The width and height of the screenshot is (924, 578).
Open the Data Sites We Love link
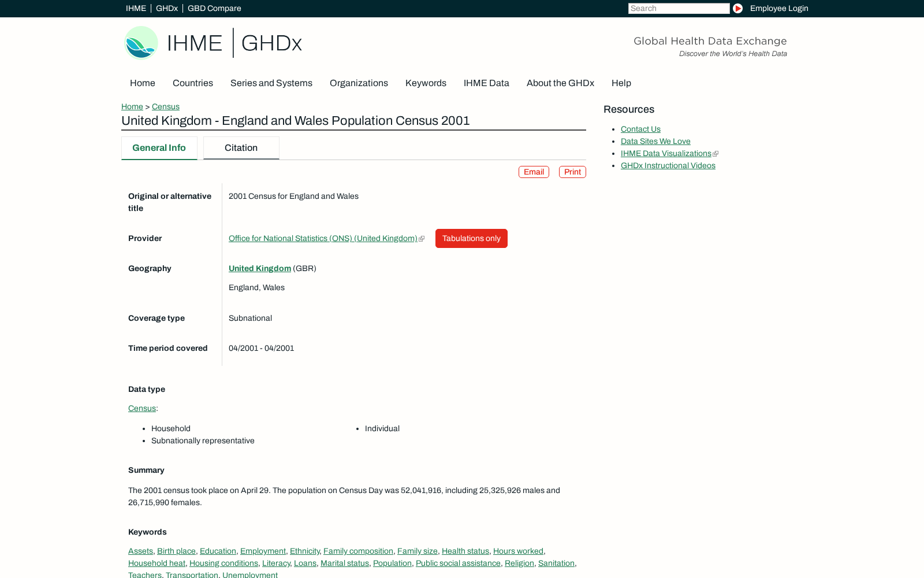(655, 142)
